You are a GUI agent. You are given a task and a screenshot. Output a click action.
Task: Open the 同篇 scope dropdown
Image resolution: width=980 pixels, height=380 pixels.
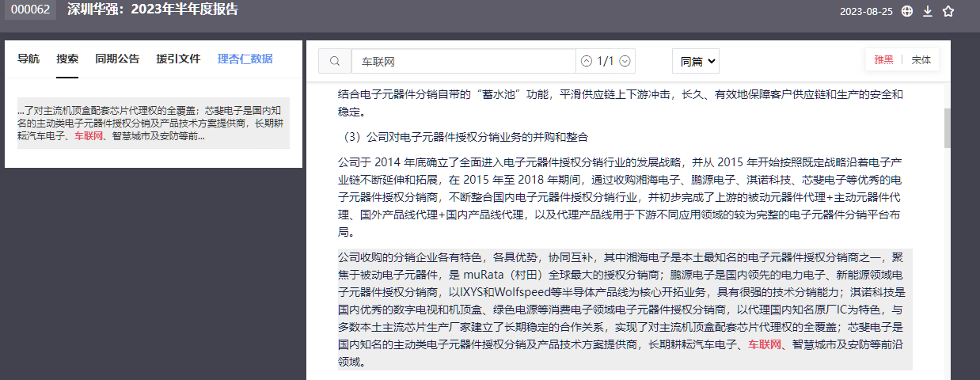click(x=697, y=60)
